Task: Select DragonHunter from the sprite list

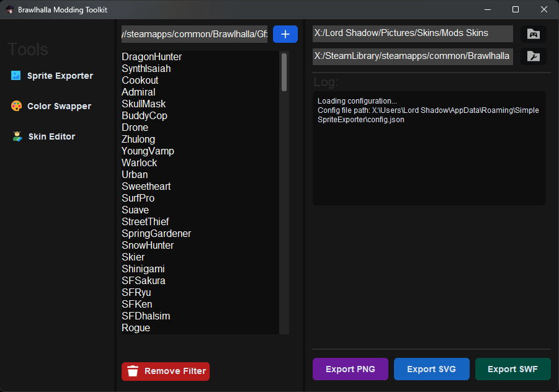Action: (x=151, y=56)
